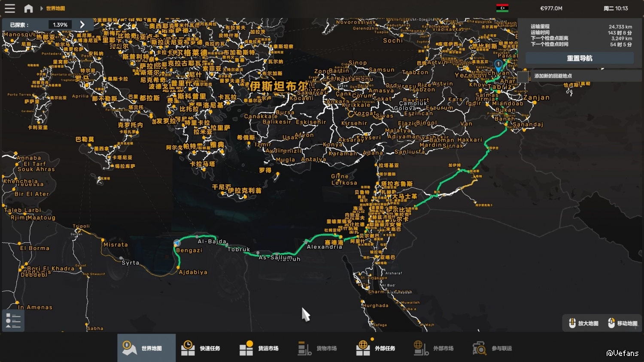Open the map legend list icon
The width and height of the screenshot is (644, 362).
tap(13, 320)
